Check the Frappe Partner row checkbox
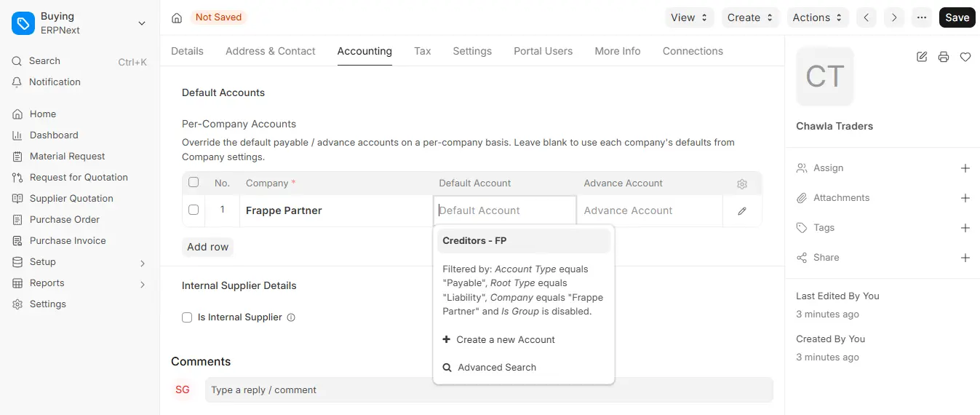 pos(194,210)
